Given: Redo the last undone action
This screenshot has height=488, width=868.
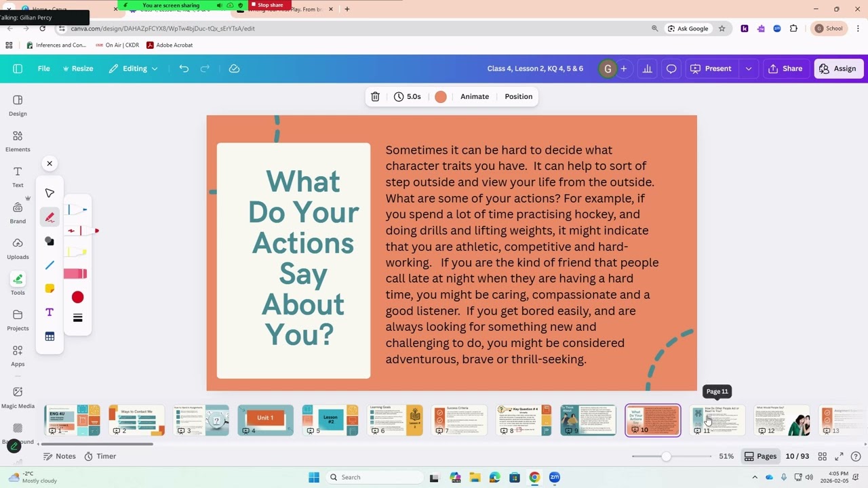Looking at the screenshot, I should (205, 68).
